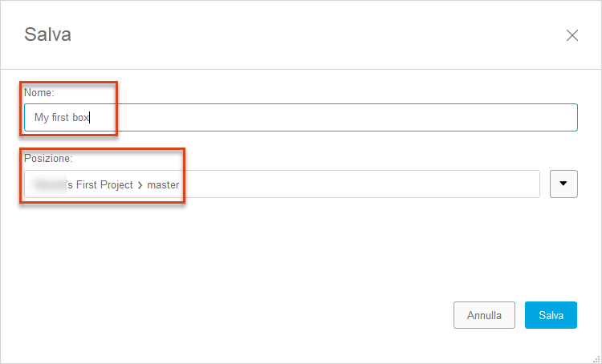Click the chevron separator before master
This screenshot has width=602, height=364.
140,185
